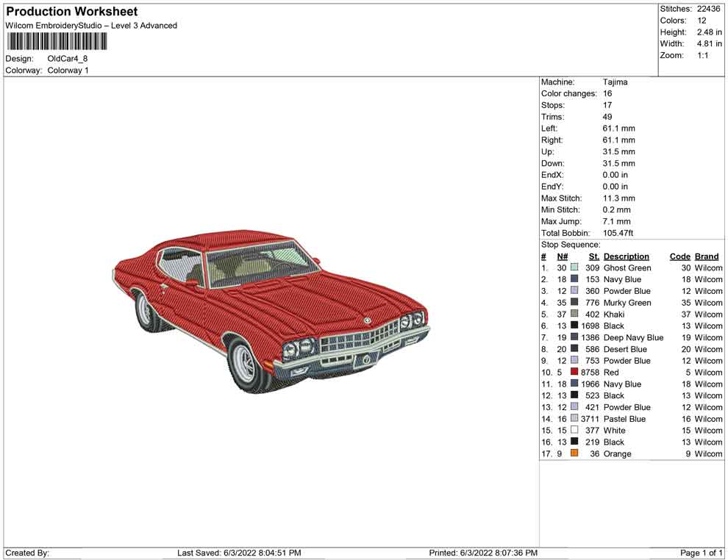Click 'Murky Green' description text
Viewport: 728px width, 560px height.
tap(627, 302)
